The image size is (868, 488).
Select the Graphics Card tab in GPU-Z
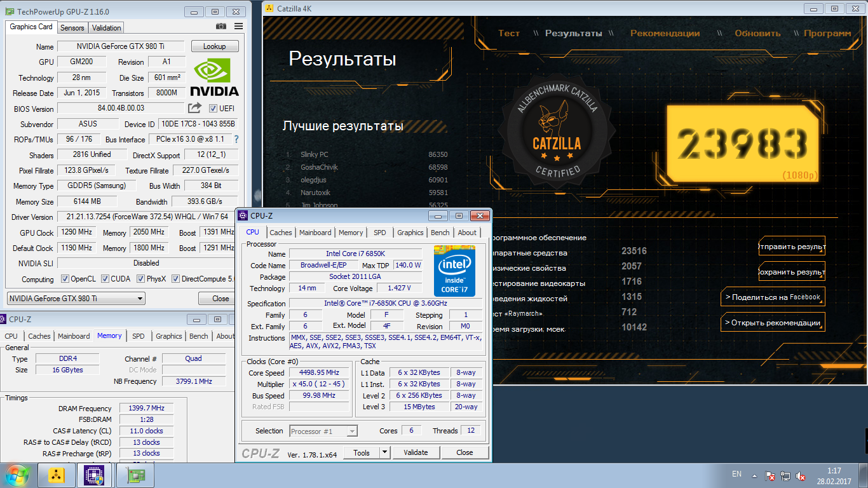[31, 27]
